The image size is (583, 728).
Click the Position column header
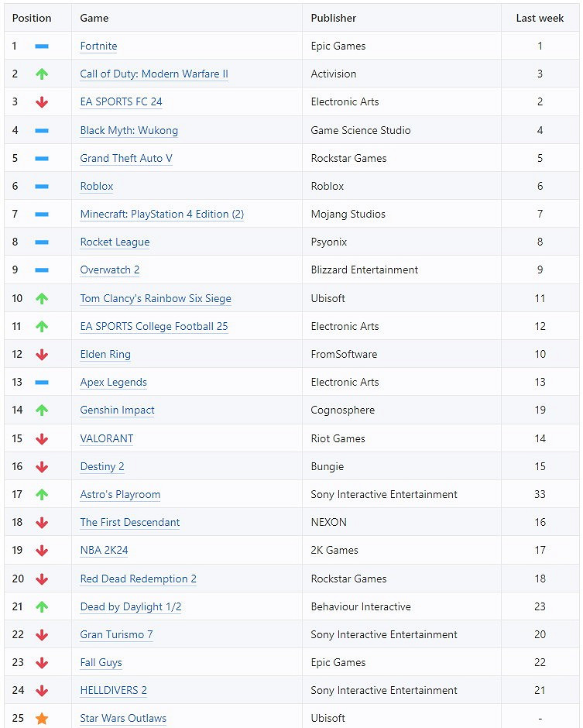(32, 18)
